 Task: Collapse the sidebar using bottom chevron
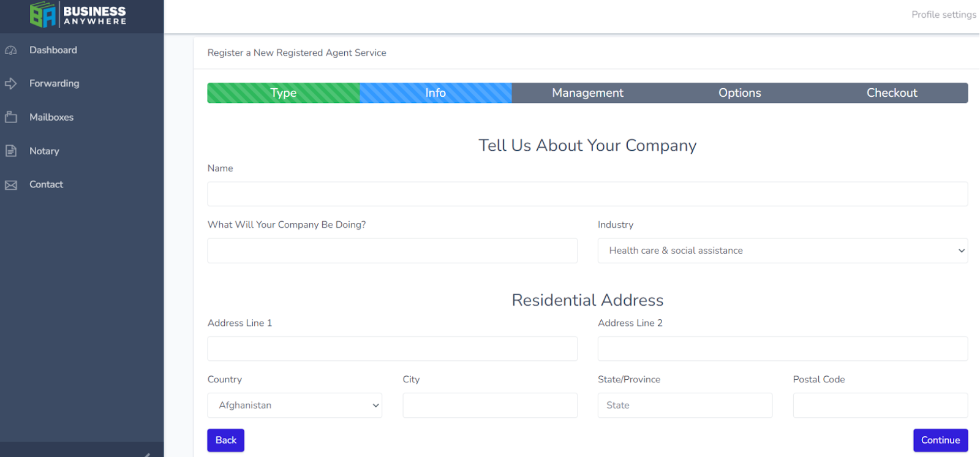[x=147, y=454]
